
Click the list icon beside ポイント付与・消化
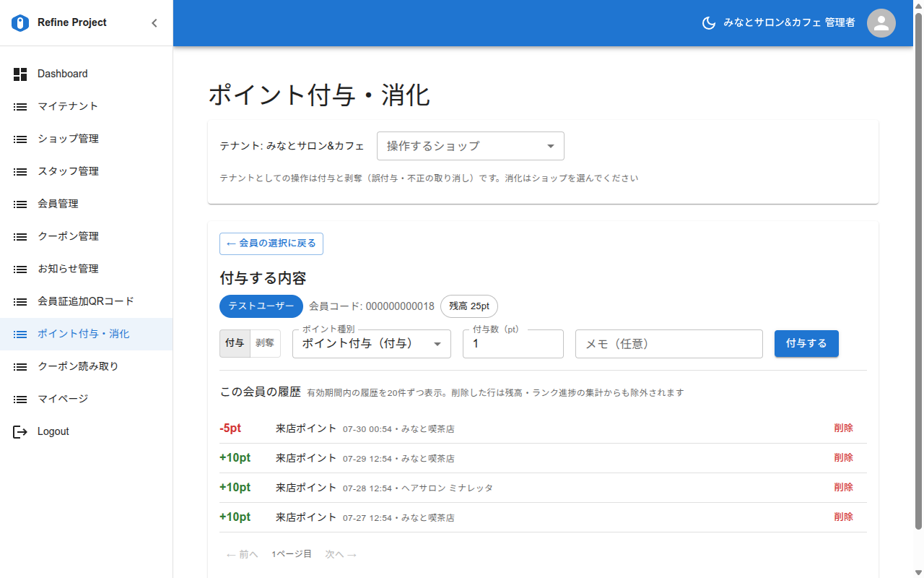[x=20, y=334]
